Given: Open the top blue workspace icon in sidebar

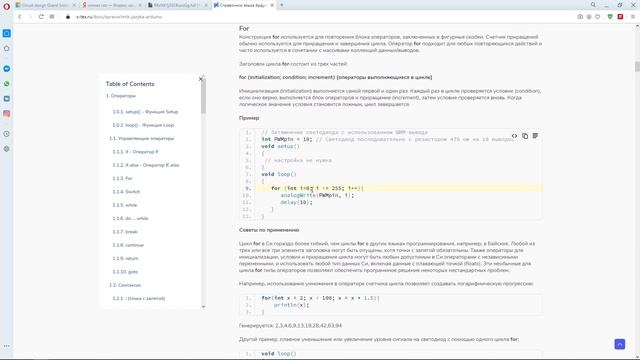Looking at the screenshot, I should coord(7,33).
